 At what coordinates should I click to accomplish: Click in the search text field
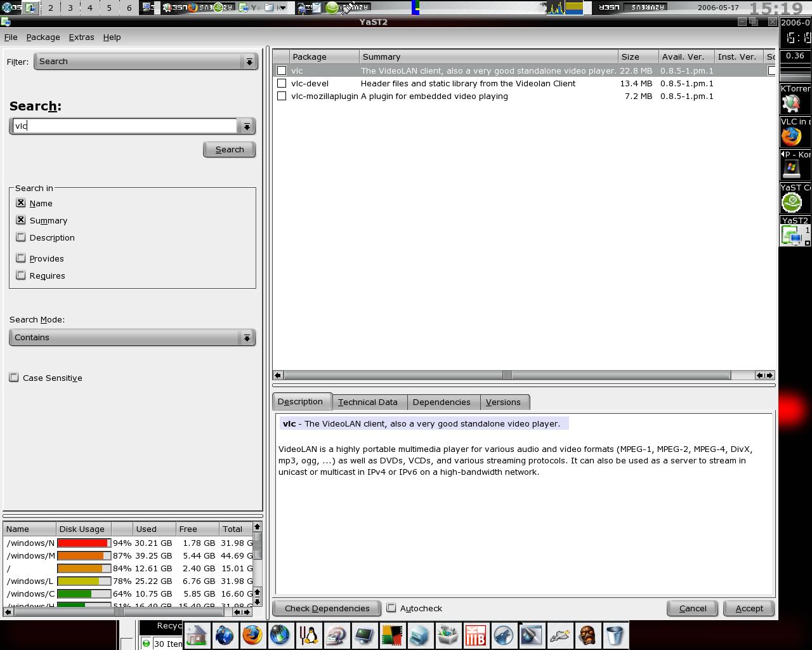125,126
